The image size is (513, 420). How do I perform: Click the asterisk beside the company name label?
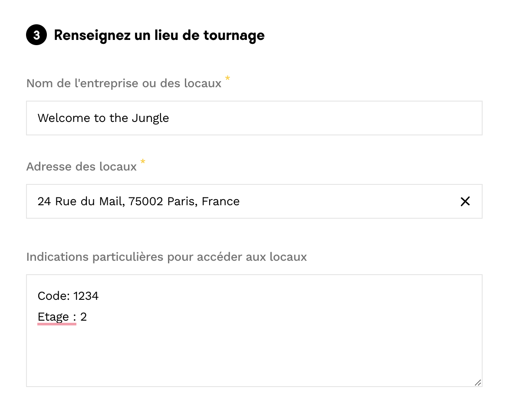click(227, 79)
